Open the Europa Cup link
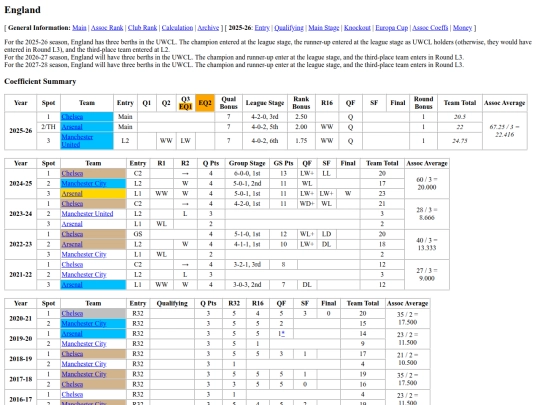The width and height of the screenshot is (540, 405). [392, 28]
